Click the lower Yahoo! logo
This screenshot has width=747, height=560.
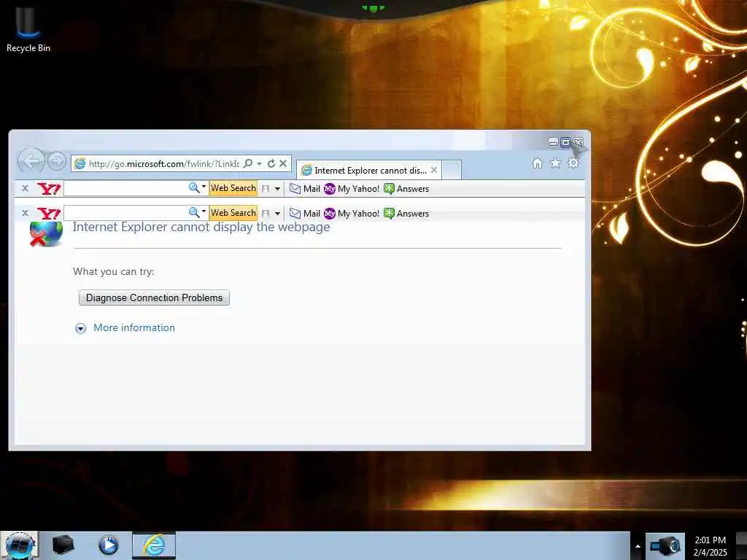49,214
